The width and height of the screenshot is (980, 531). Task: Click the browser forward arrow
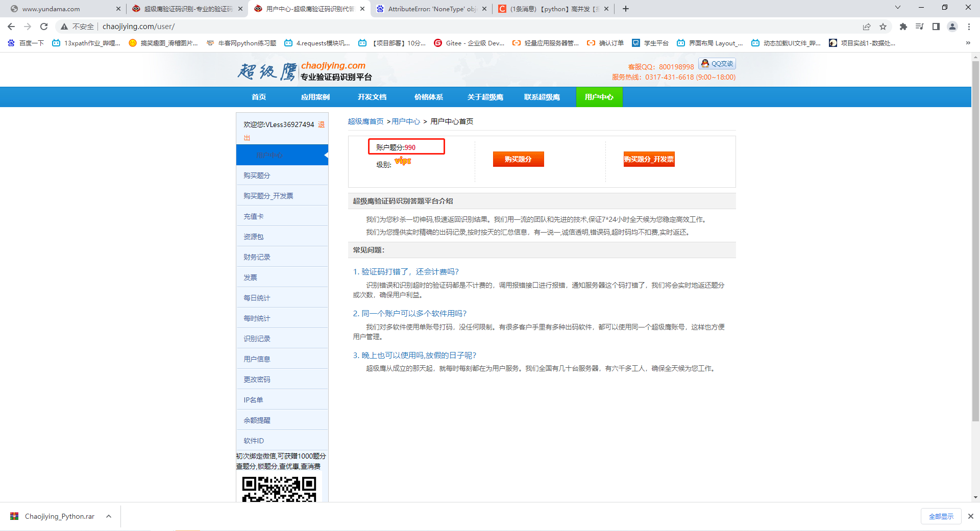(28, 27)
